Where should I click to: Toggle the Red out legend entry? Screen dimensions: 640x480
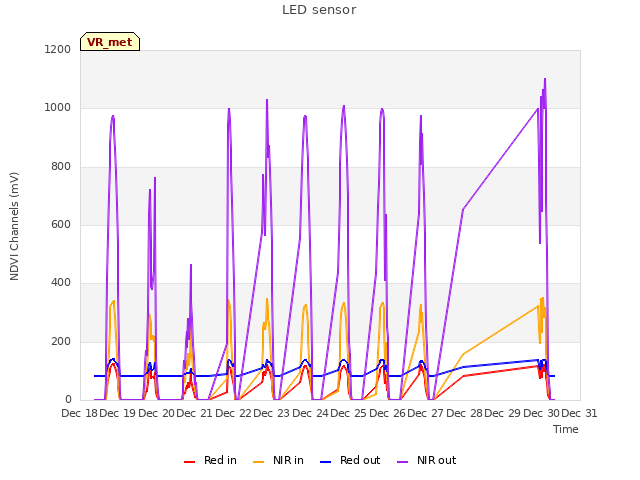click(x=350, y=460)
